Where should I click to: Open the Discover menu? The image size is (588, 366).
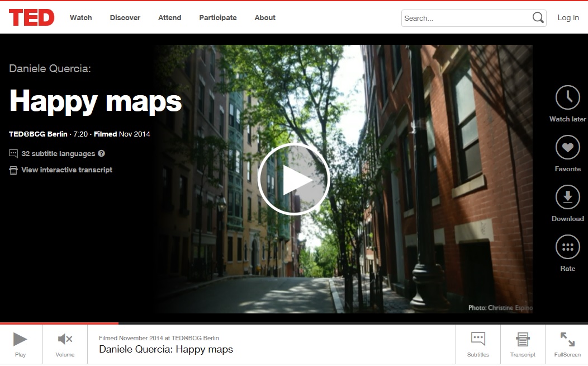pos(125,18)
